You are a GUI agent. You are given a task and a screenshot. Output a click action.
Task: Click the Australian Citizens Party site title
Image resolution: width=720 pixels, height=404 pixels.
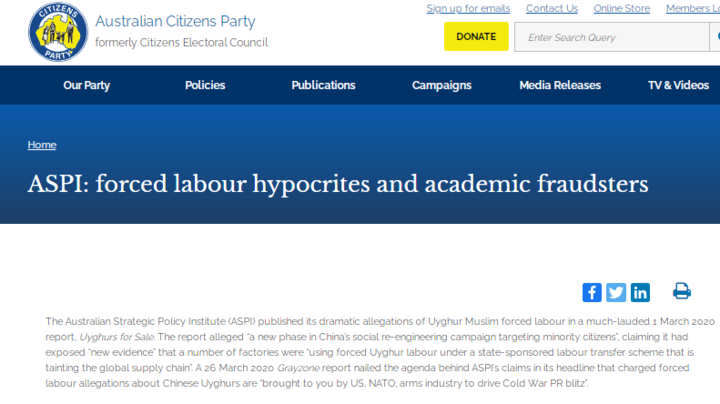tap(175, 21)
